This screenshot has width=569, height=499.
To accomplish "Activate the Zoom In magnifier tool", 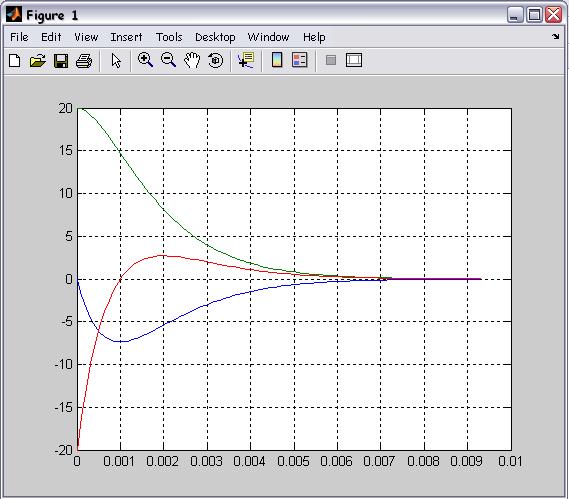I will [145, 60].
